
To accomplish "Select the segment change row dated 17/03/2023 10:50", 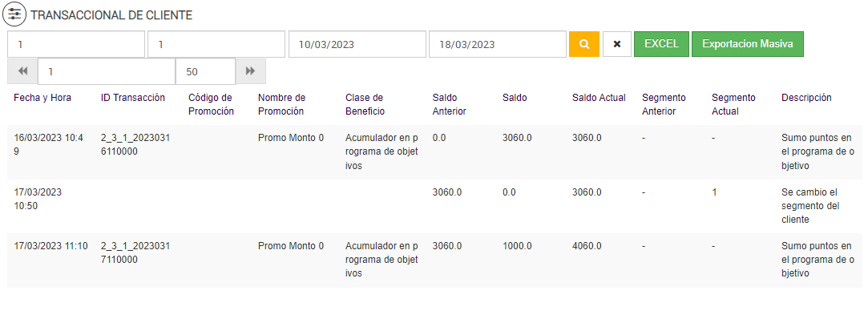I will (x=433, y=206).
